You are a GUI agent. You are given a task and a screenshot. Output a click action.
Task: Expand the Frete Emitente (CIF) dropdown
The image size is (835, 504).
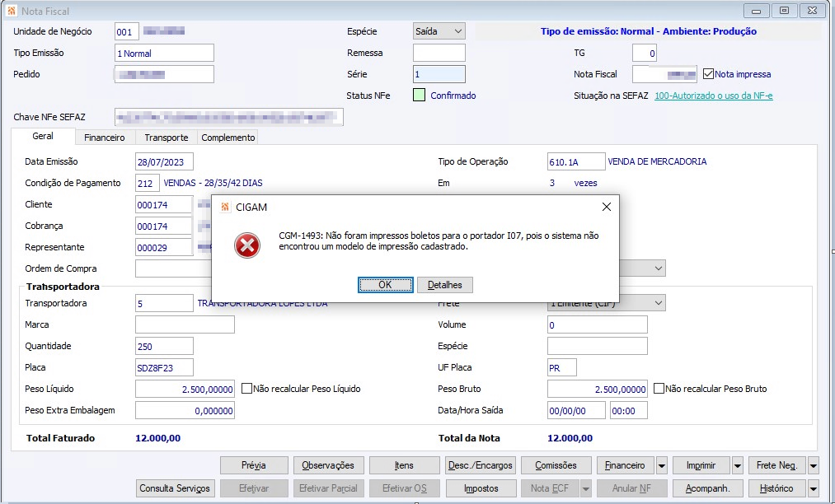click(659, 303)
